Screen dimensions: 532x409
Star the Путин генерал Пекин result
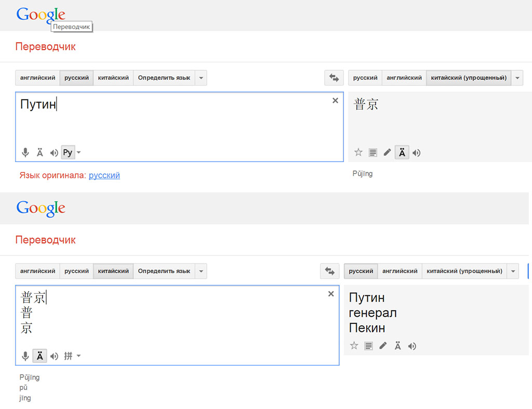(354, 346)
